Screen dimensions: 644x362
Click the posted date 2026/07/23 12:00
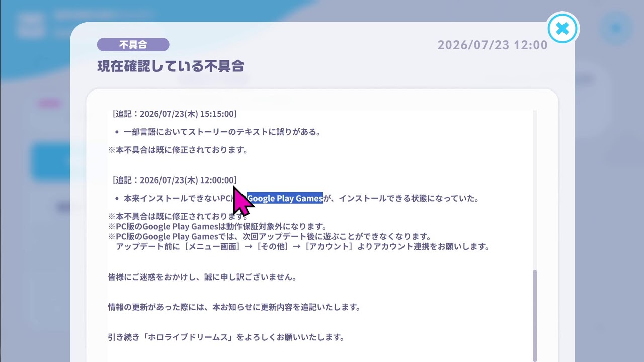point(493,45)
